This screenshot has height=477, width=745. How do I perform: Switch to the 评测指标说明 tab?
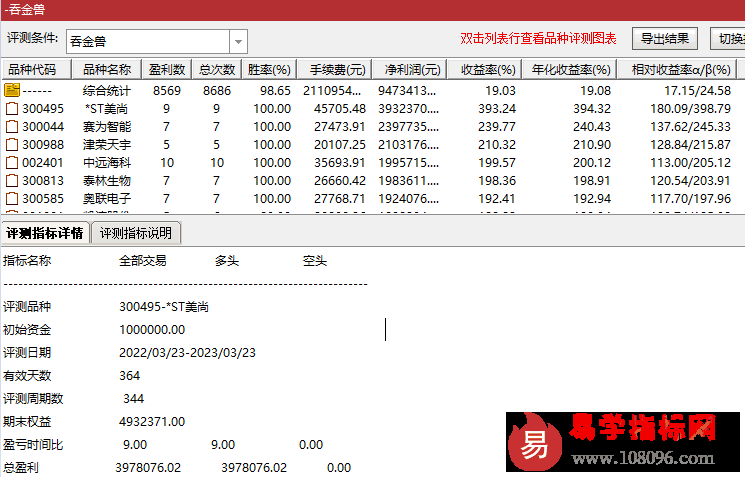[135, 233]
